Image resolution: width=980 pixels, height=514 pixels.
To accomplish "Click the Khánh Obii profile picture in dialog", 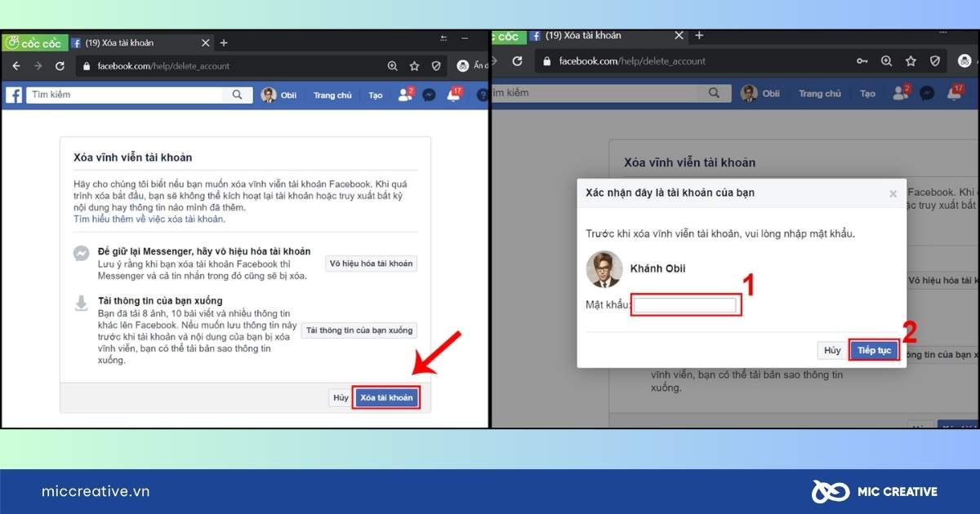I will pos(603,268).
